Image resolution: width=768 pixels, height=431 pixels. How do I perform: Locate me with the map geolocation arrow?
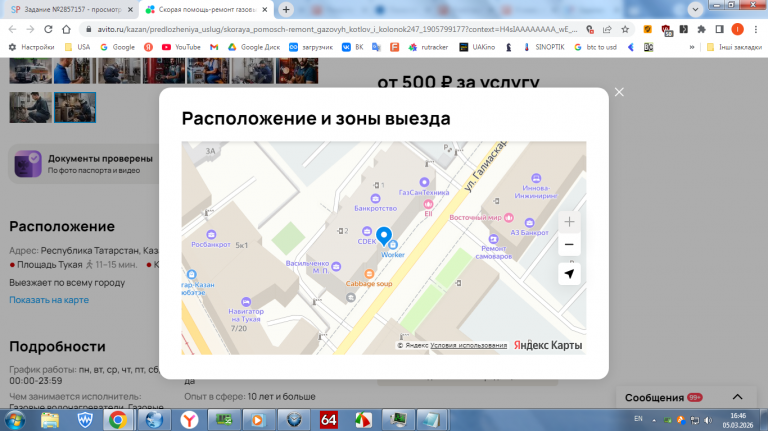569,274
